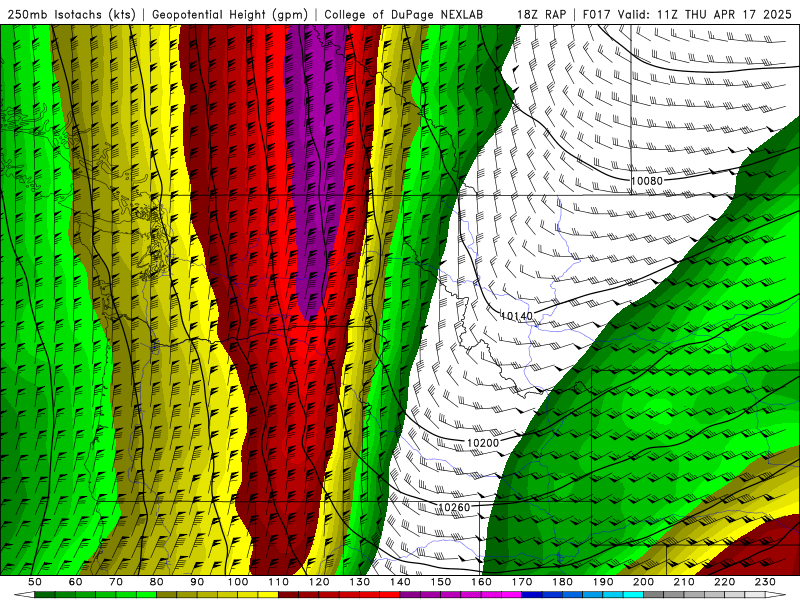
Task: Click the 120 value on the color scale
Action: [x=319, y=582]
